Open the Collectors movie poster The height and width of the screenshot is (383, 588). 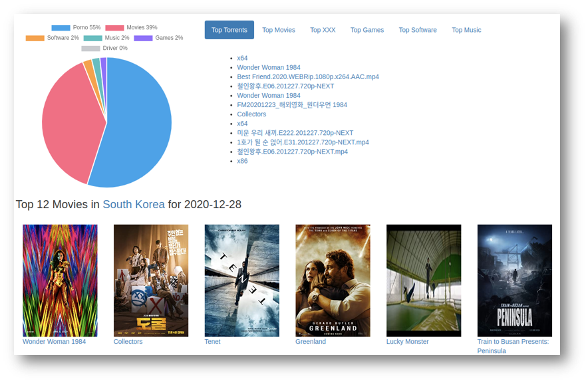[151, 281]
